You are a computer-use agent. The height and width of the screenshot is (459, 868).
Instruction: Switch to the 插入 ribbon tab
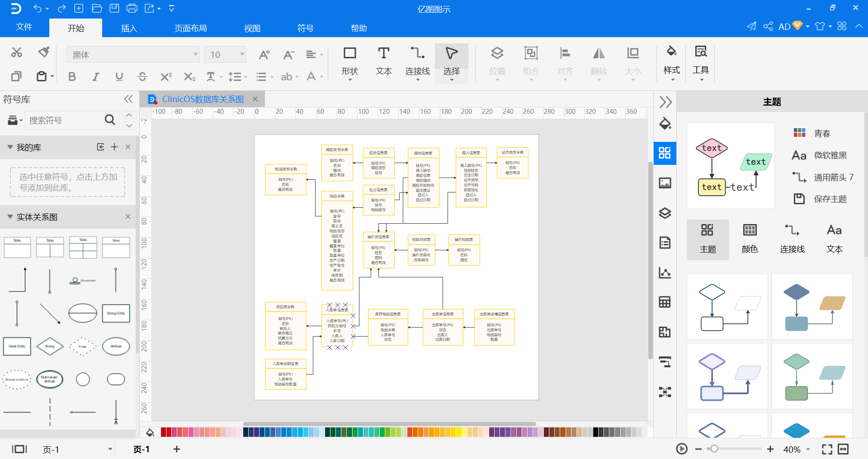tap(129, 28)
